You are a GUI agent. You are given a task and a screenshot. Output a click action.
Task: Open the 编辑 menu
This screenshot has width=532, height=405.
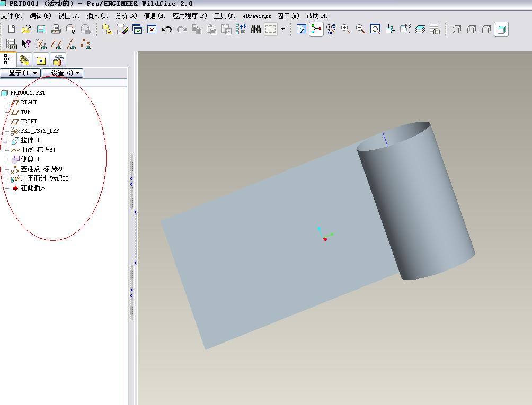40,16
